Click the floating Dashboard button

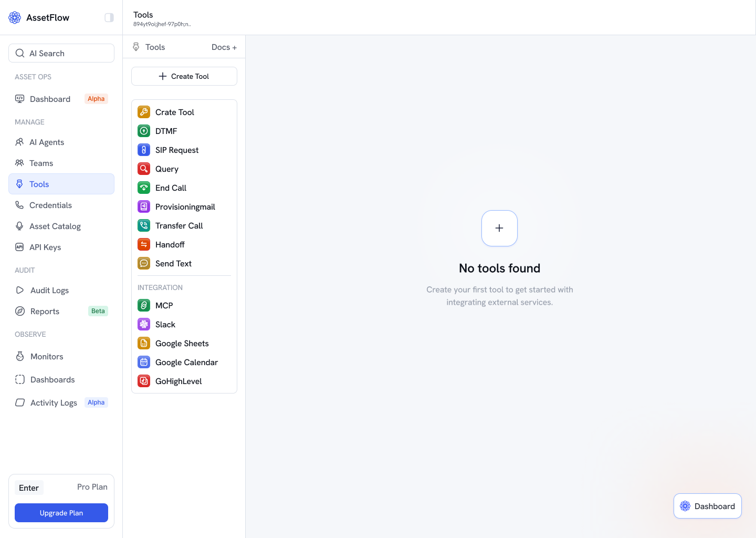tap(708, 506)
